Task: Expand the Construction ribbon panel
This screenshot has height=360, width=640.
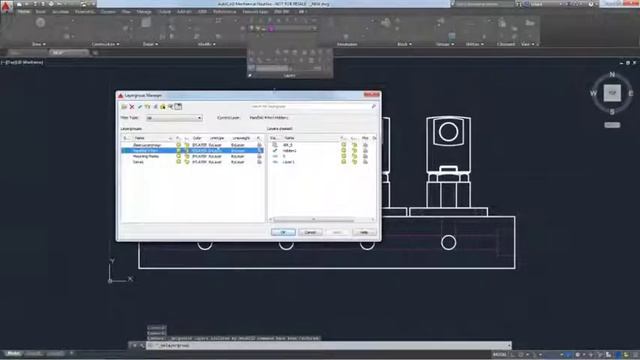Action: coord(105,44)
